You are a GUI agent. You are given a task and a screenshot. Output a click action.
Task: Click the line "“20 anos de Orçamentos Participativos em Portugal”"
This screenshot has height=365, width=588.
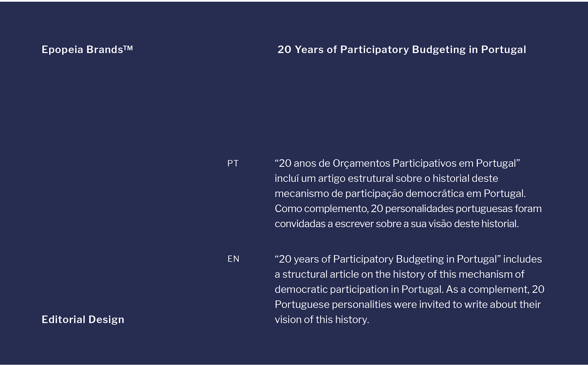[x=398, y=163]
